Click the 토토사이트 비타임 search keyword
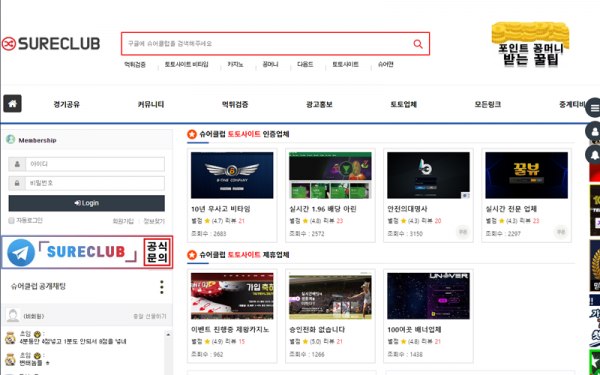Viewport: 600px width, 375px height. pyautogui.click(x=186, y=65)
